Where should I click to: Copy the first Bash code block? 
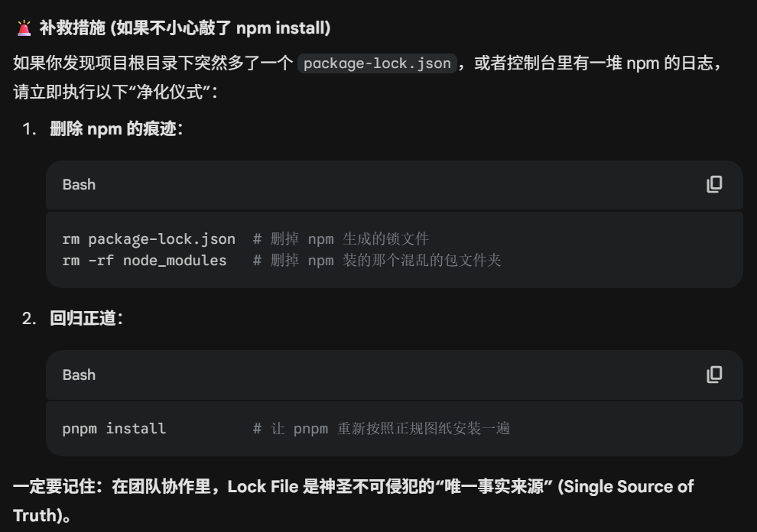714,184
